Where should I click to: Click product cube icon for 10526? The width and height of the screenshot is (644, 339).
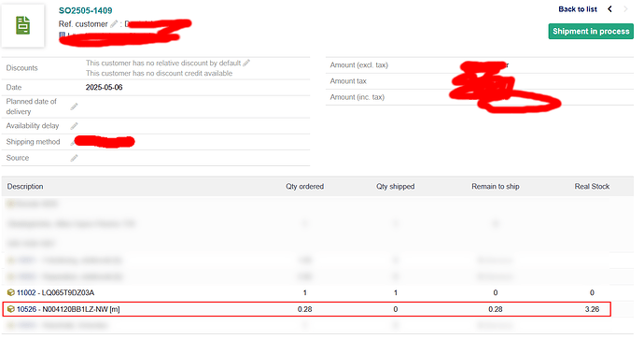tap(11, 309)
